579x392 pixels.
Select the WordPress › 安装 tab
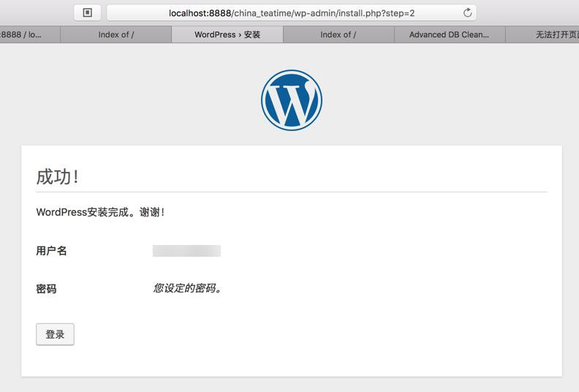pyautogui.click(x=227, y=34)
